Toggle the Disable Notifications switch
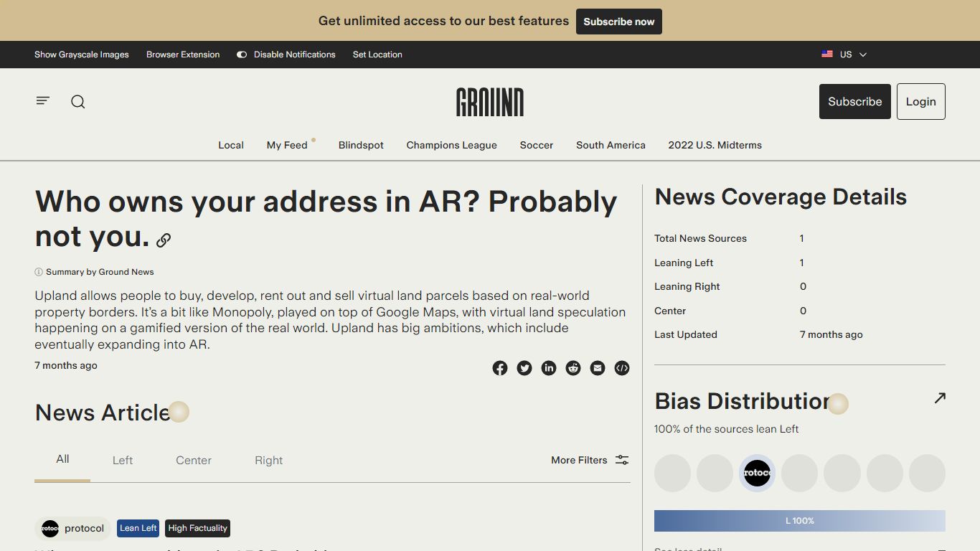This screenshot has width=980, height=551. pyautogui.click(x=242, y=55)
